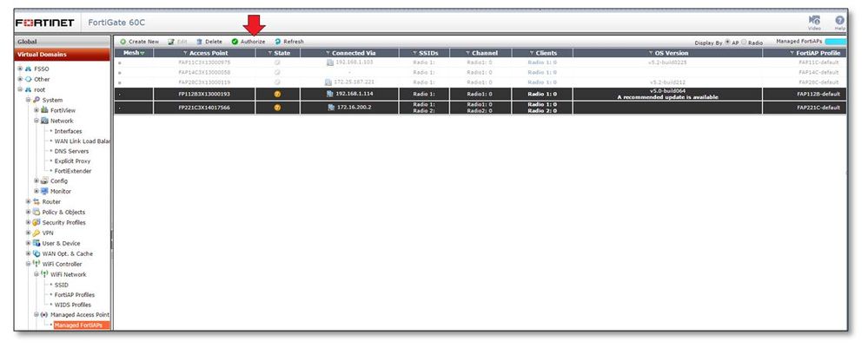The width and height of the screenshot is (868, 348).
Task: Collapse the Network tree node
Action: coord(36,121)
